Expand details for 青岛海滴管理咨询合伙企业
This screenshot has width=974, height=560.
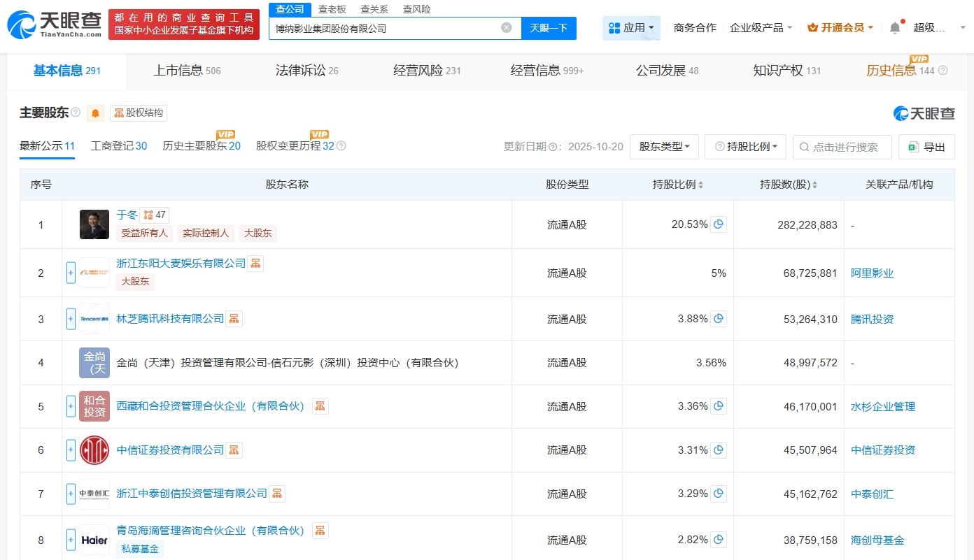[x=71, y=539]
